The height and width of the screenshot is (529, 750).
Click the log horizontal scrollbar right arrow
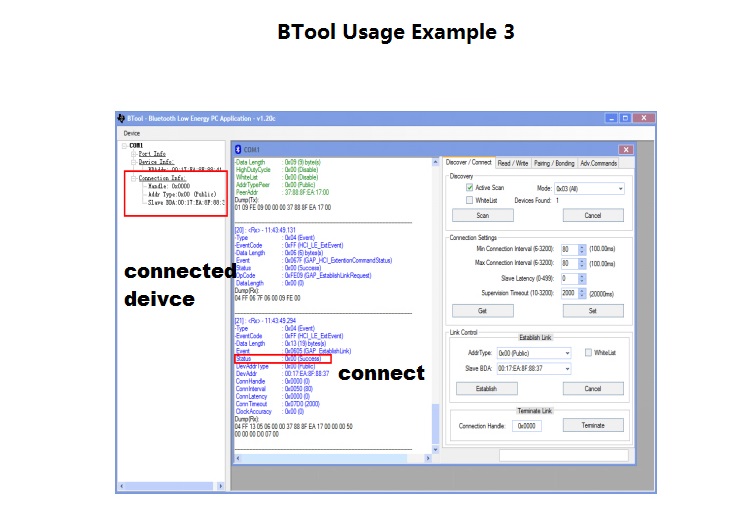[x=428, y=458]
